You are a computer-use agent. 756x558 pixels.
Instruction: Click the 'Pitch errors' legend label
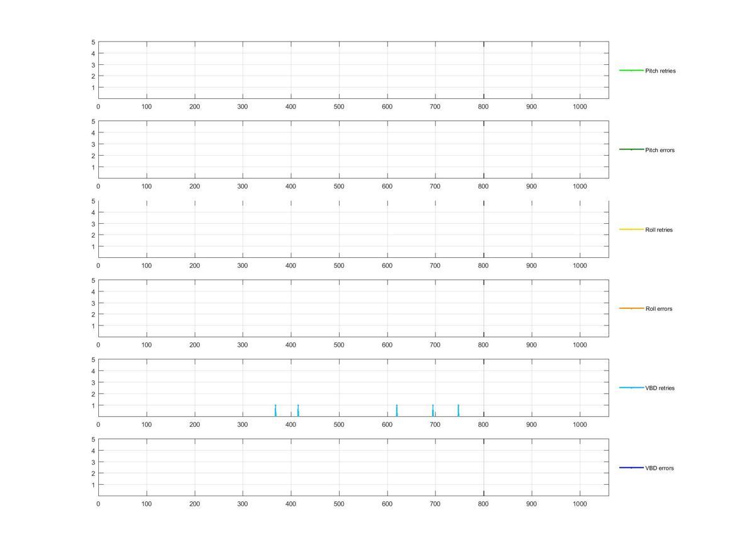pyautogui.click(x=660, y=150)
